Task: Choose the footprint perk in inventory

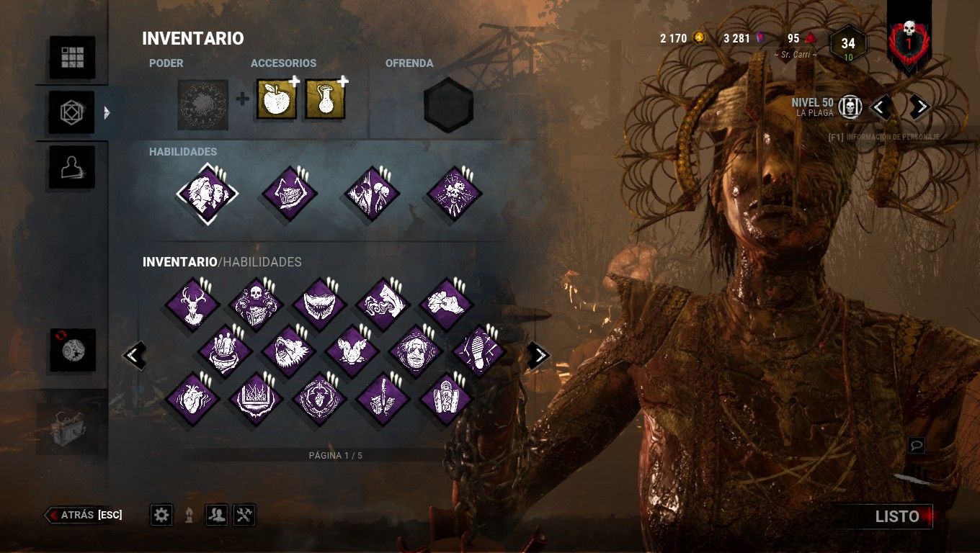Action: 479,352
